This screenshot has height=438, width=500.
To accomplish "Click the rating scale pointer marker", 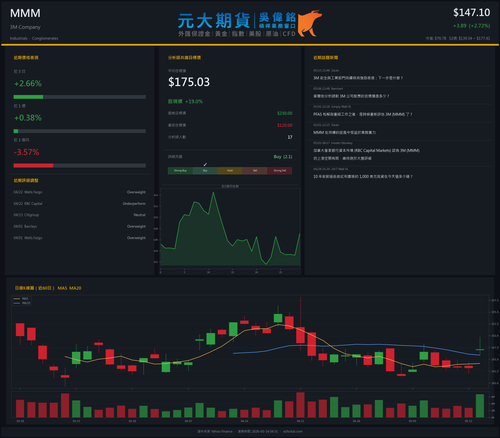I will (x=205, y=164).
